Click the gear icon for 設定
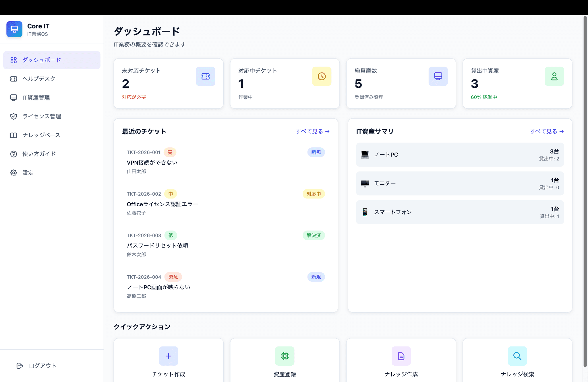Viewport: 588px width, 382px height. [13, 173]
